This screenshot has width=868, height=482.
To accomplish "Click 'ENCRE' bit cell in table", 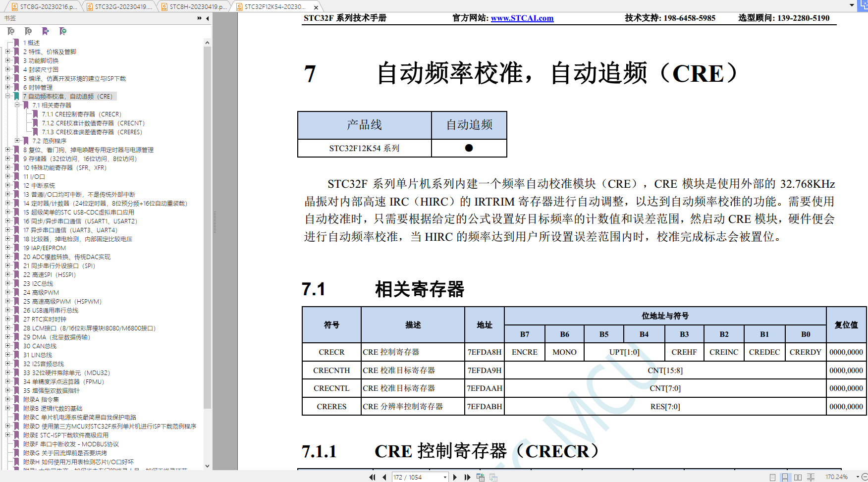I will (525, 352).
